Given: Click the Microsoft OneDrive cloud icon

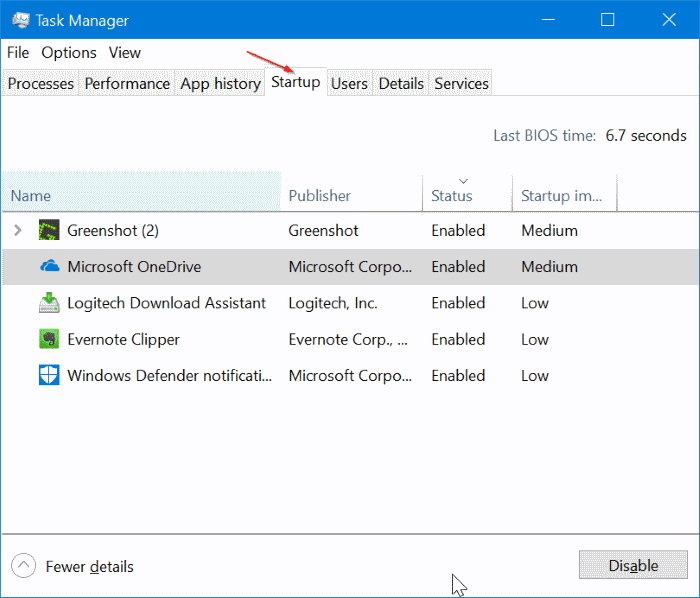Looking at the screenshot, I should point(50,266).
